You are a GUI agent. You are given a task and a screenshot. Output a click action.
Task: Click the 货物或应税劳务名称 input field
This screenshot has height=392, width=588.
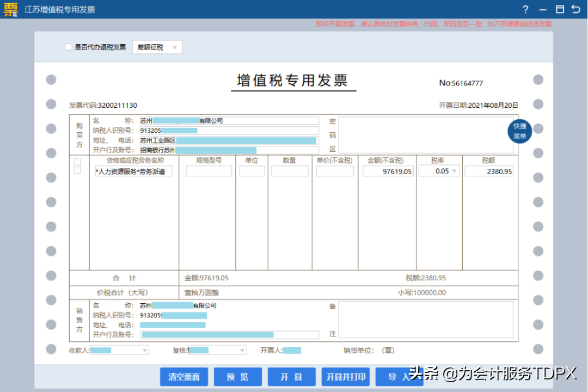pyautogui.click(x=133, y=171)
